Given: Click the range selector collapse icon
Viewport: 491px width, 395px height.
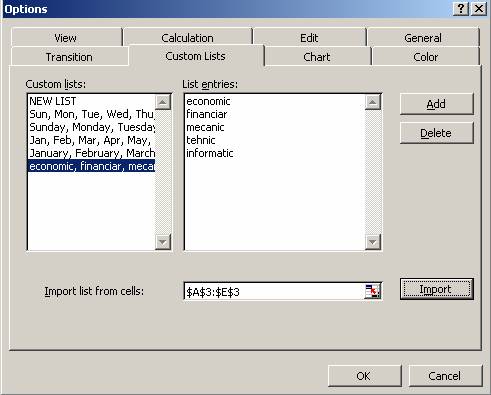Looking at the screenshot, I should pyautogui.click(x=373, y=291).
